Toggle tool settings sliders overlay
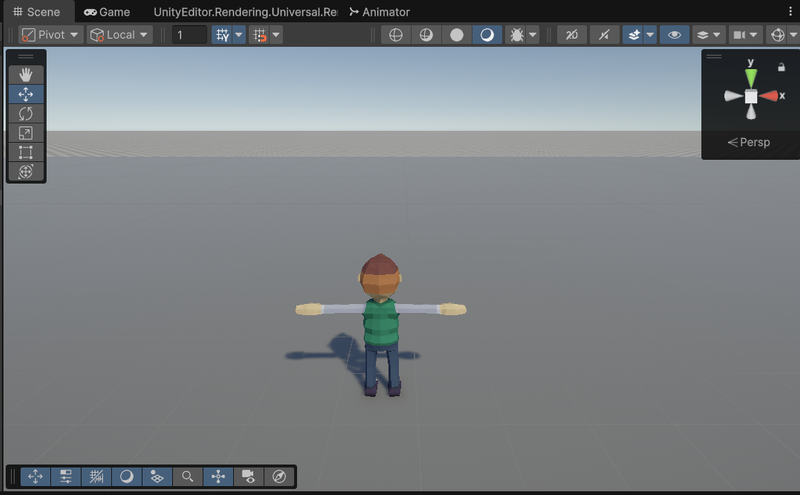The height and width of the screenshot is (495, 800). 66,476
